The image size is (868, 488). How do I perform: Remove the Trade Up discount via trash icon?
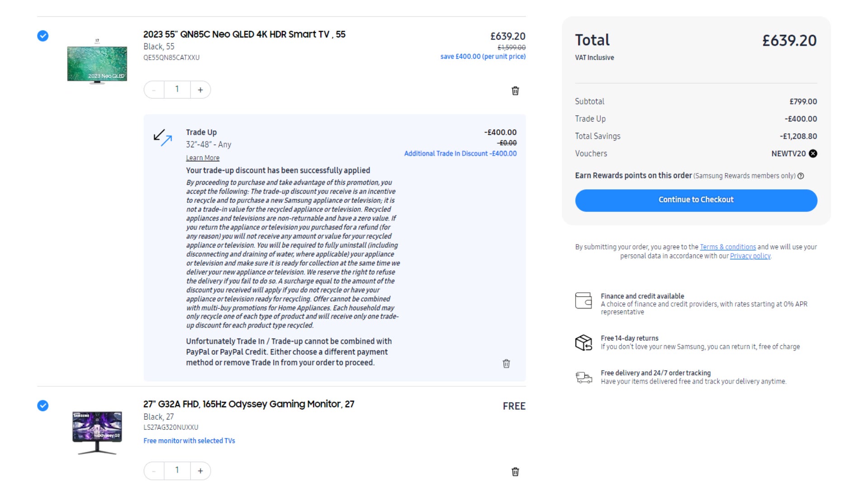506,364
